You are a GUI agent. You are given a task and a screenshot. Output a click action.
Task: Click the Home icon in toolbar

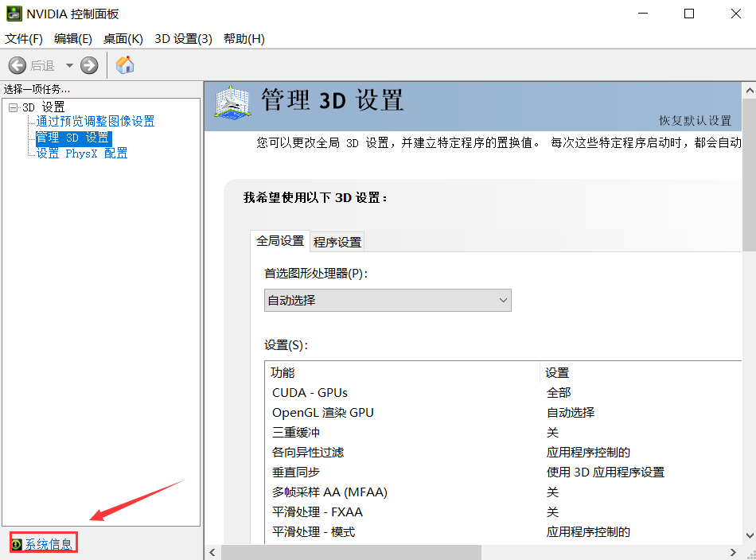tap(125, 65)
